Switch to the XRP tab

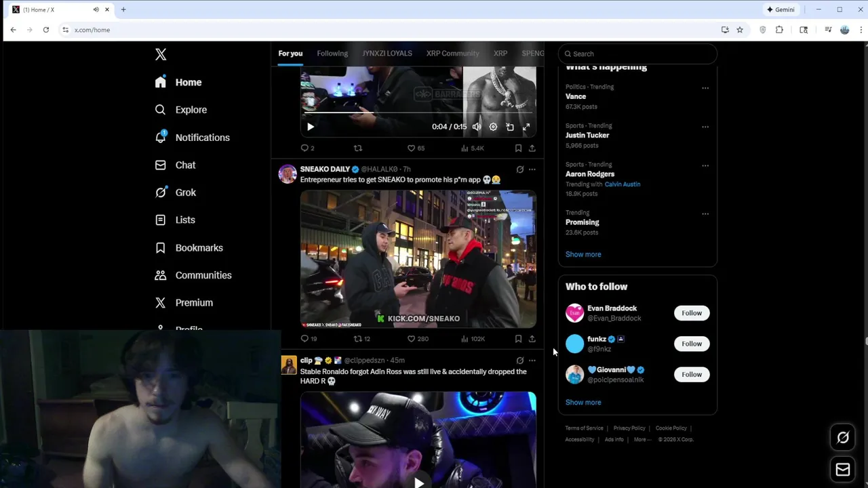(x=500, y=54)
